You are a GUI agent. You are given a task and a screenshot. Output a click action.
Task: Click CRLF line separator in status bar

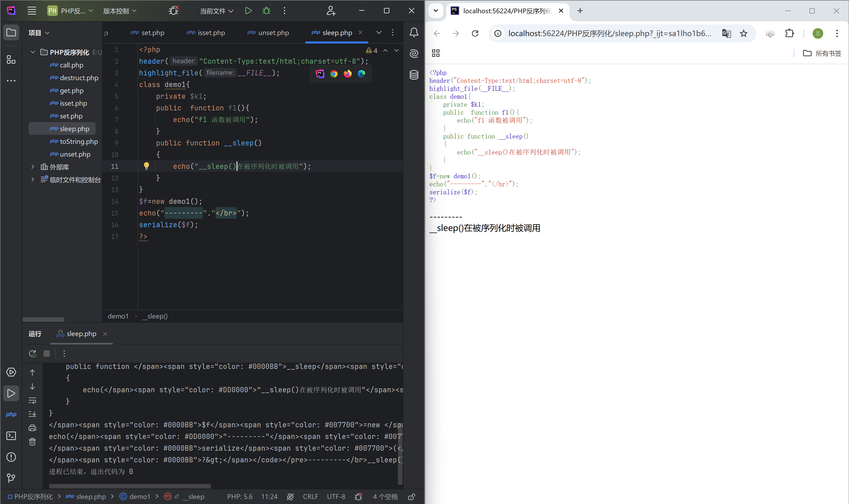tap(311, 497)
